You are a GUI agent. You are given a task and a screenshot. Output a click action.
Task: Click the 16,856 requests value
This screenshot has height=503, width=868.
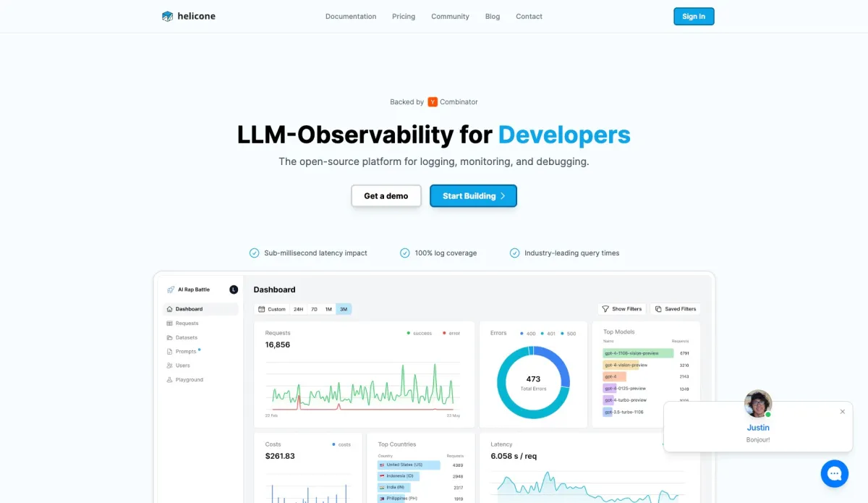coord(278,345)
